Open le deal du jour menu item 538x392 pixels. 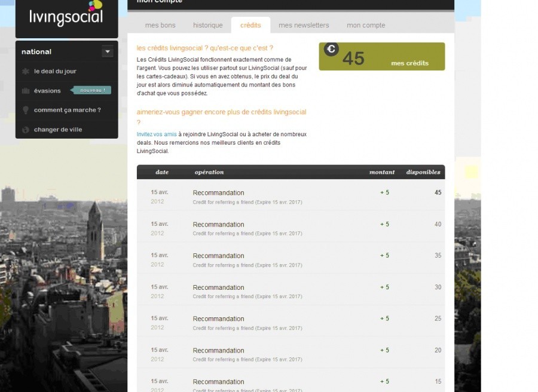[55, 71]
